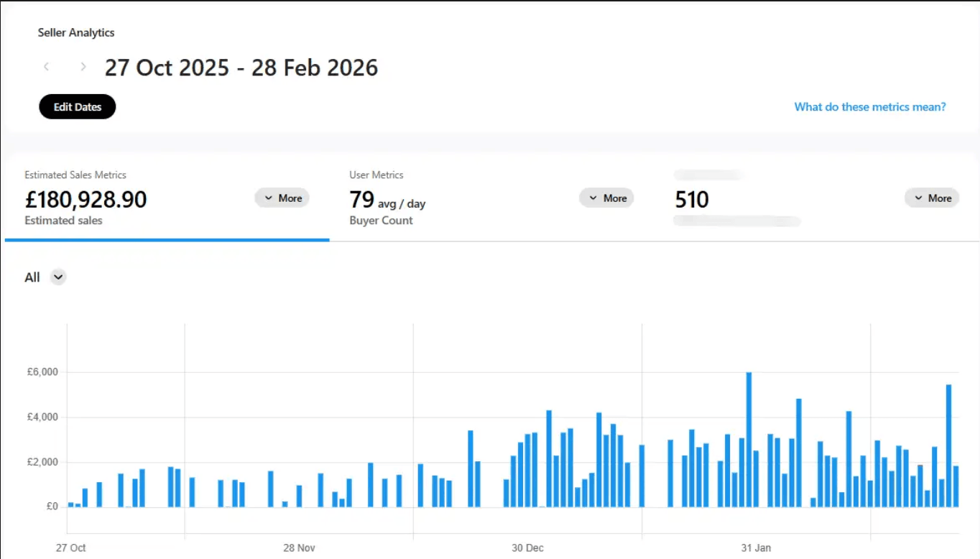This screenshot has width=980, height=559.
Task: Click the date range heading text
Action: point(241,68)
